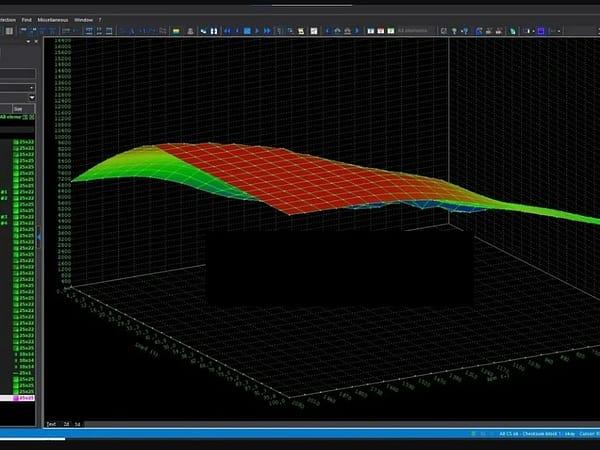Click the stamp icon in toolbar
Image resolution: width=600 pixels, height=450 pixels.
(190, 31)
